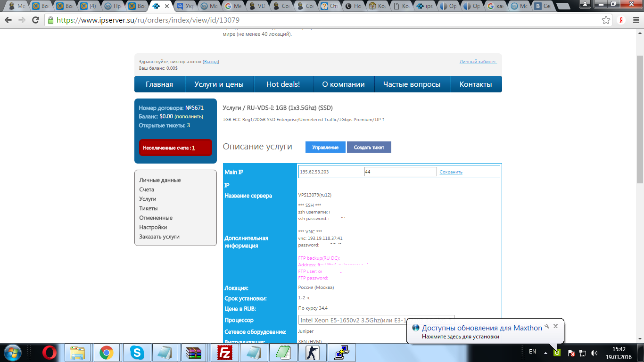The height and width of the screenshot is (362, 644).
Task: Expand the Процессор Intel Xeon dropdown
Action: point(377,321)
